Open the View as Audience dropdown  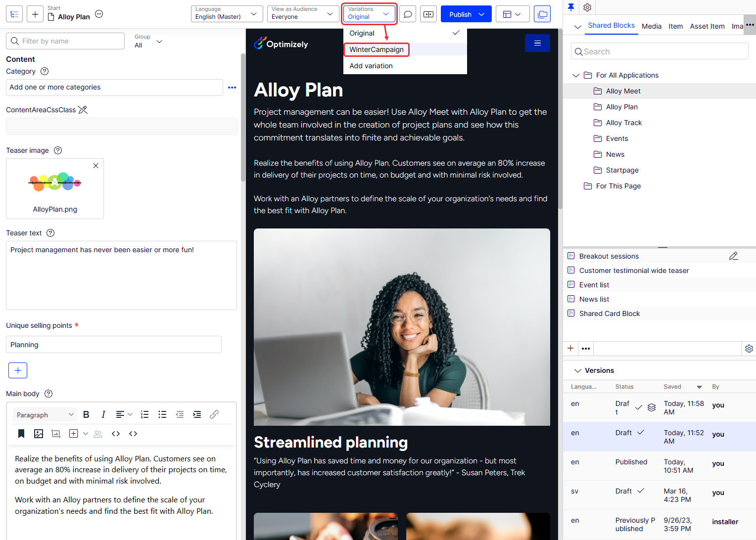tap(303, 14)
